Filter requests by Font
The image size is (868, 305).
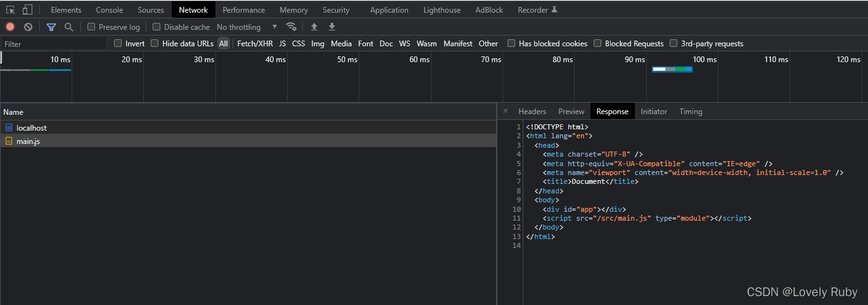(x=366, y=43)
